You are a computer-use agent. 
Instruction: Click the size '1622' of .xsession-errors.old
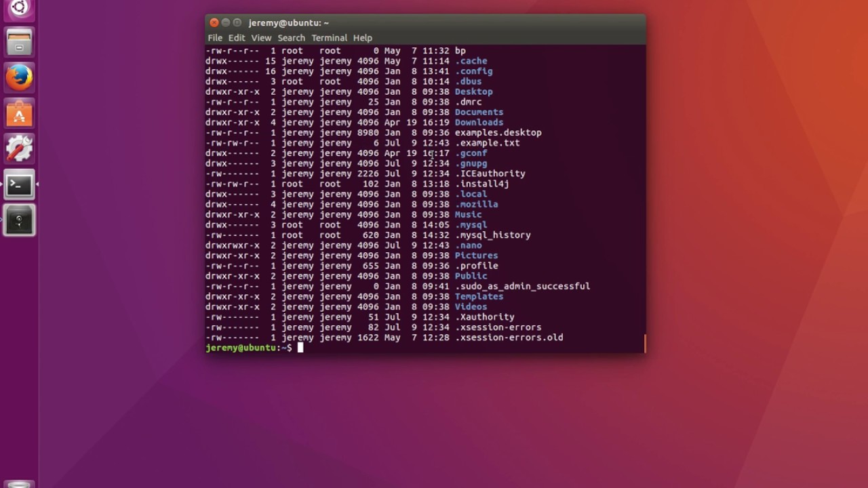pos(368,338)
